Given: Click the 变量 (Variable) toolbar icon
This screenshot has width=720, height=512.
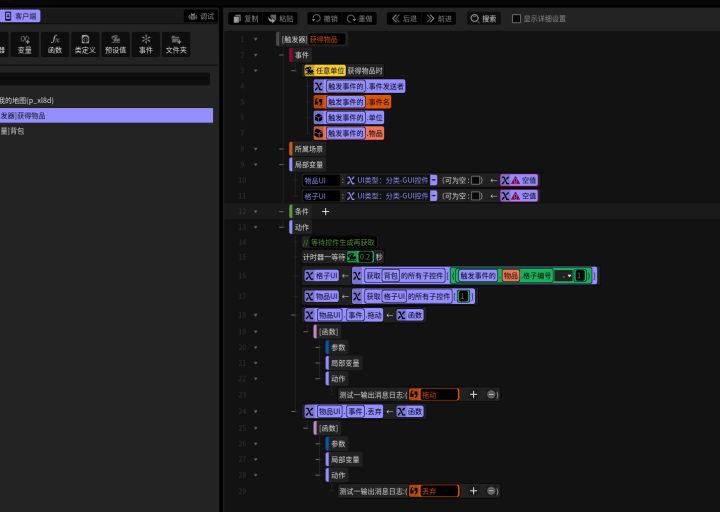Looking at the screenshot, I should [25, 43].
